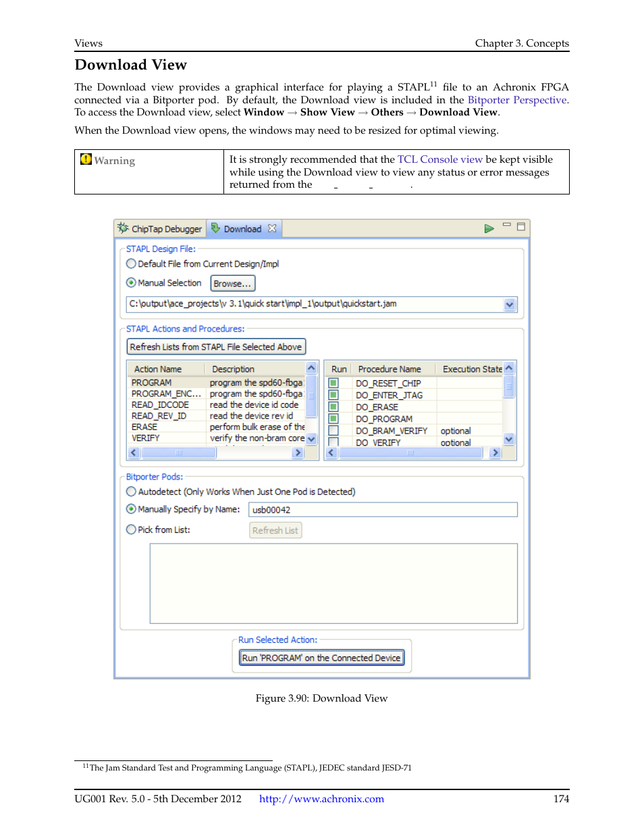Minimize the Download view pane

coord(506,224)
